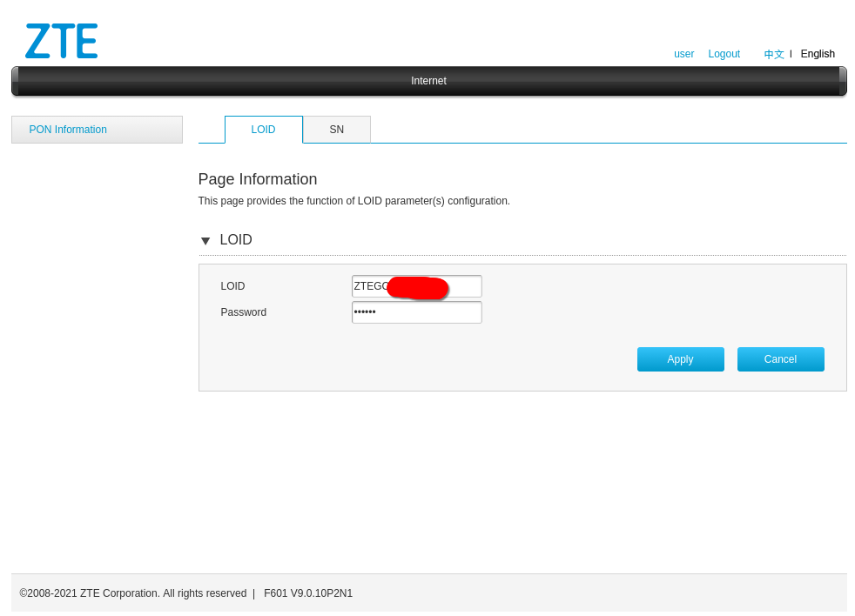The width and height of the screenshot is (855, 616).
Task: Click the F601 V9.0.10P2N1 version text
Action: coord(308,593)
